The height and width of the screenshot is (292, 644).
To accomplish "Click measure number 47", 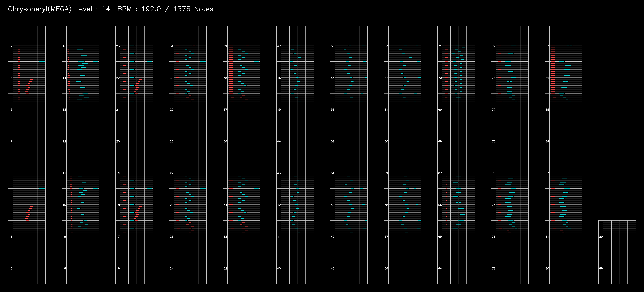I will (x=279, y=46).
